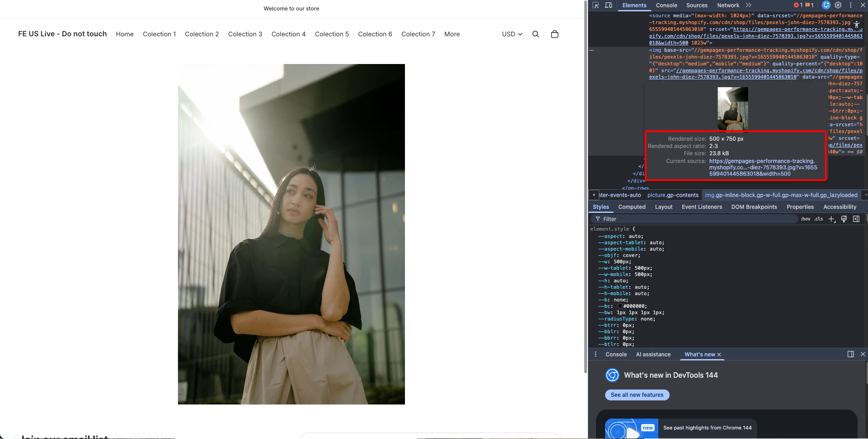Activate the inspect element picker tool

coord(596,5)
